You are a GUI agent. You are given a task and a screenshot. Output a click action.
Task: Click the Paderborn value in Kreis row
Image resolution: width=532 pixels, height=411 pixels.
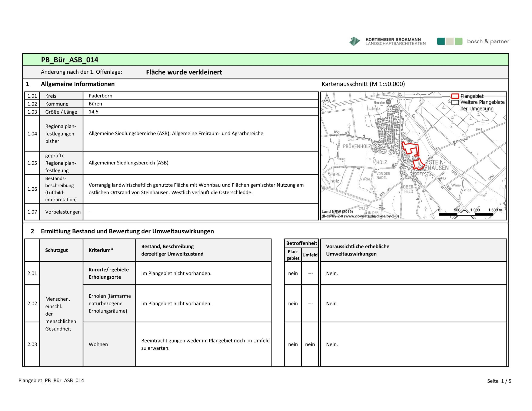click(100, 96)
